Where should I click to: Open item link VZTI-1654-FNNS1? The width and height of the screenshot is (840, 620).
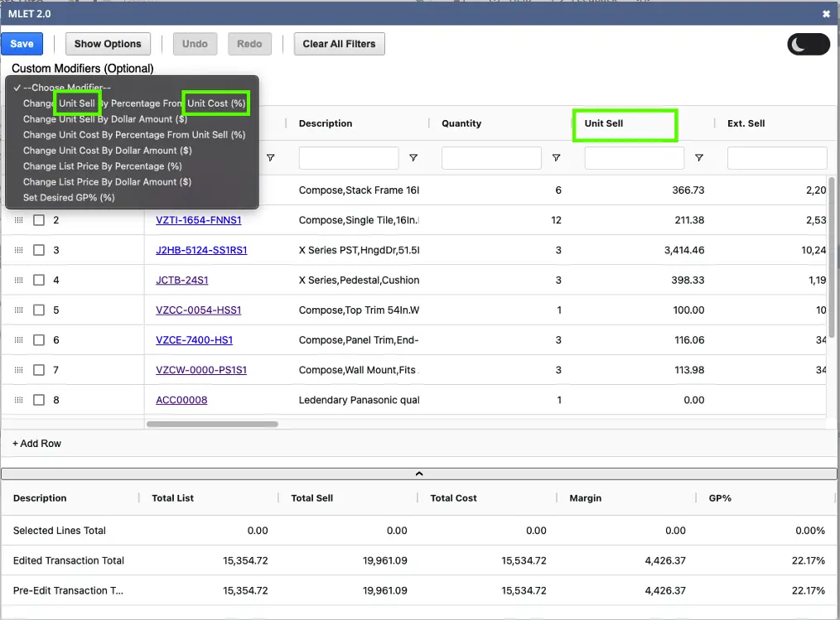click(199, 220)
